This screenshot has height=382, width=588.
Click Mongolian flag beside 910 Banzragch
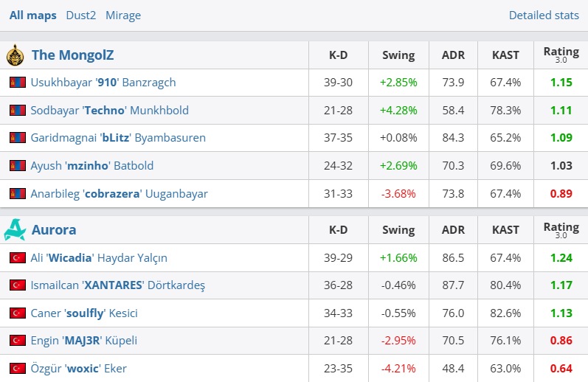click(18, 83)
